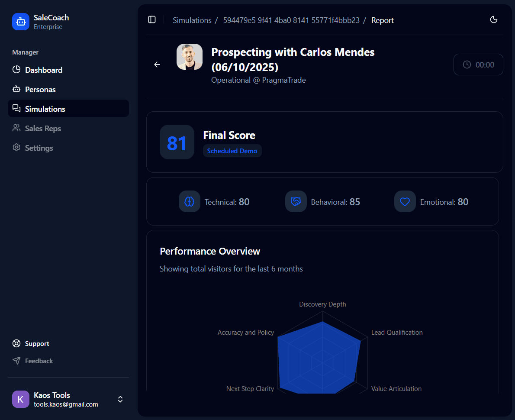Click Carlos Mendes's profile photo
This screenshot has height=420, width=515.
189,56
